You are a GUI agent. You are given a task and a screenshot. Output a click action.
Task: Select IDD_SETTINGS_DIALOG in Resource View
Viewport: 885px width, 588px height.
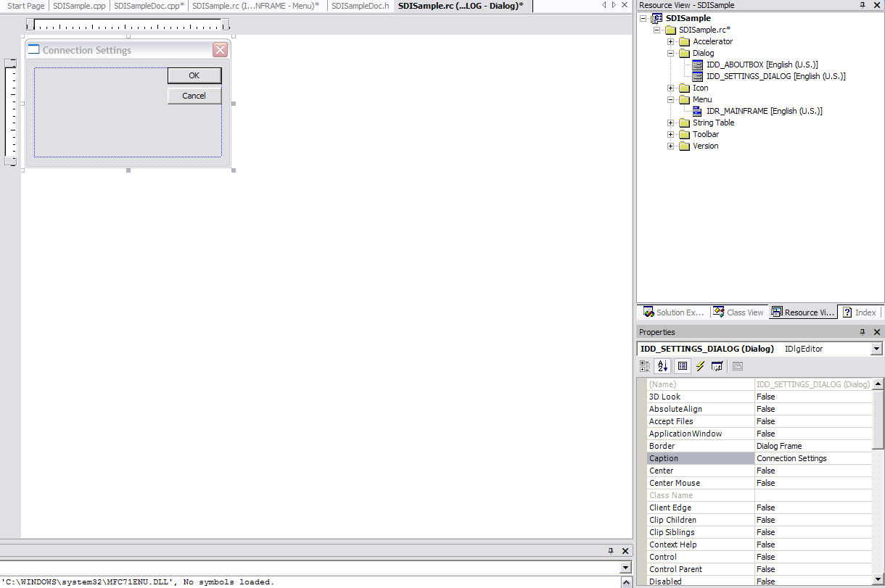(775, 76)
